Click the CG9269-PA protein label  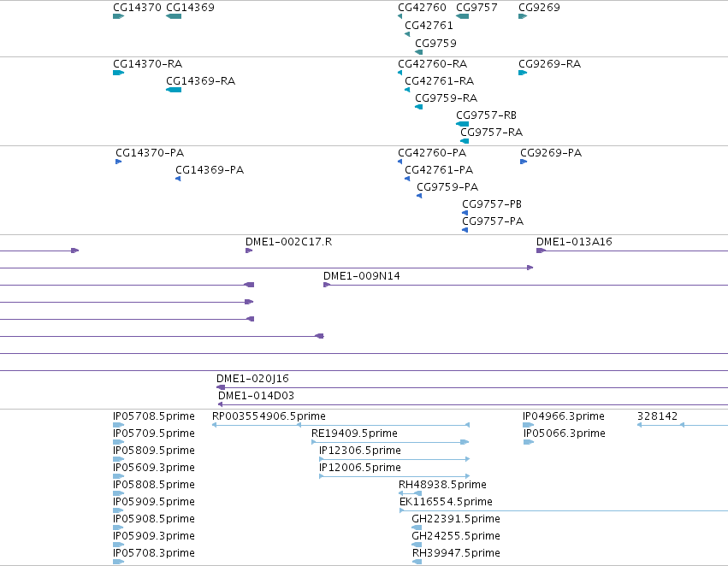click(x=551, y=153)
